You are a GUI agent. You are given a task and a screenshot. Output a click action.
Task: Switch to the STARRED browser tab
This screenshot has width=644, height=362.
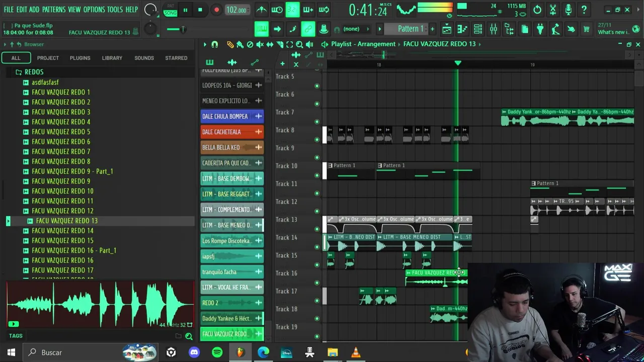pos(176,58)
